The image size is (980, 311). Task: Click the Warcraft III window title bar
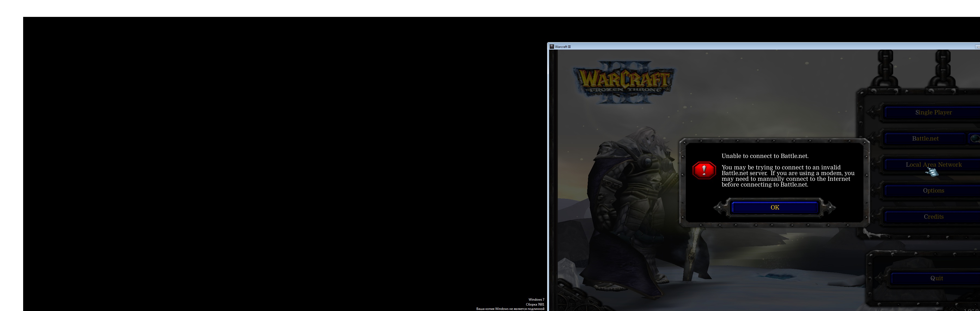pyautogui.click(x=764, y=47)
